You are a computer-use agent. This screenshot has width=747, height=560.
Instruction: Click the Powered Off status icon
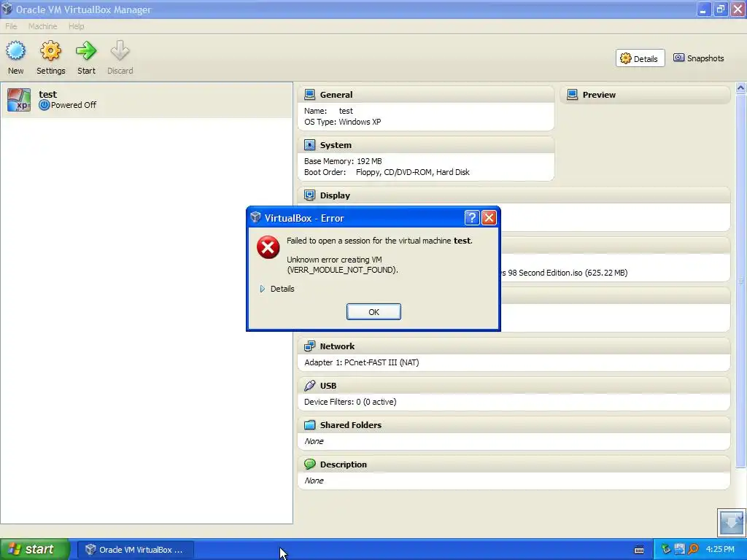pyautogui.click(x=44, y=105)
